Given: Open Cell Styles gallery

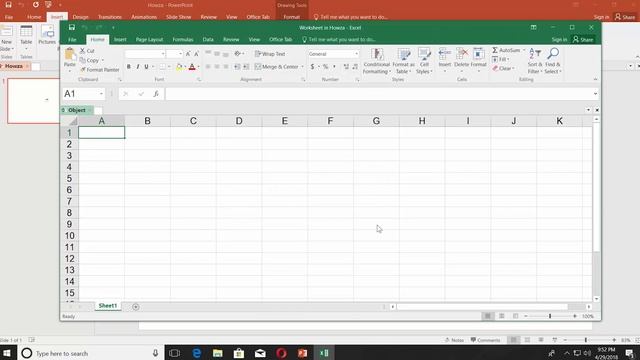Looking at the screenshot, I should (424, 61).
